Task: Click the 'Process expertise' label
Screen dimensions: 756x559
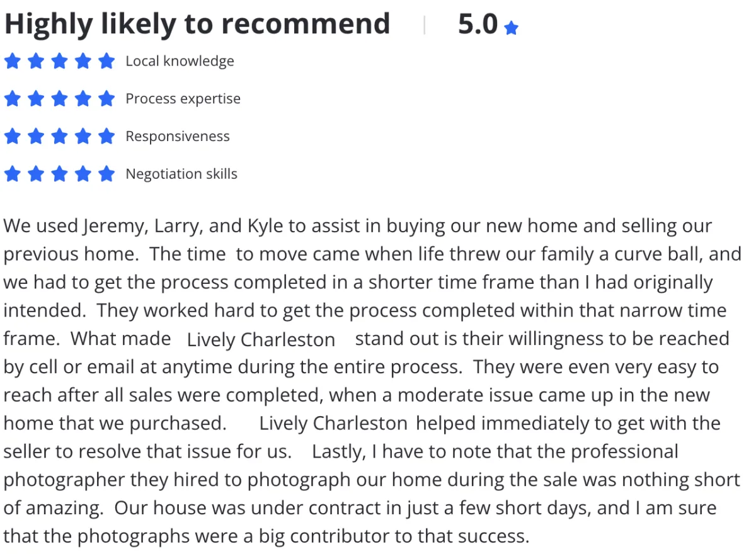Action: coord(183,99)
